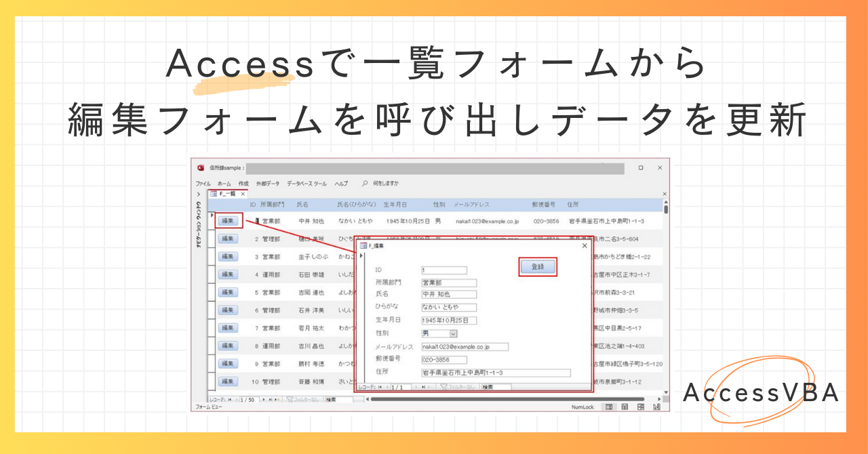The width and height of the screenshot is (868, 454).
Task: Click 編集 button for 金子 しのぶ row
Action: [x=228, y=257]
